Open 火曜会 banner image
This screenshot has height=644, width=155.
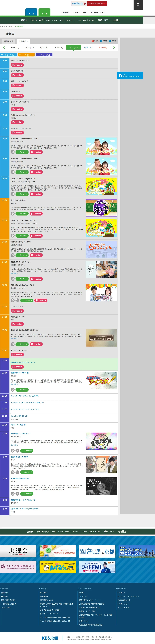coord(18,551)
